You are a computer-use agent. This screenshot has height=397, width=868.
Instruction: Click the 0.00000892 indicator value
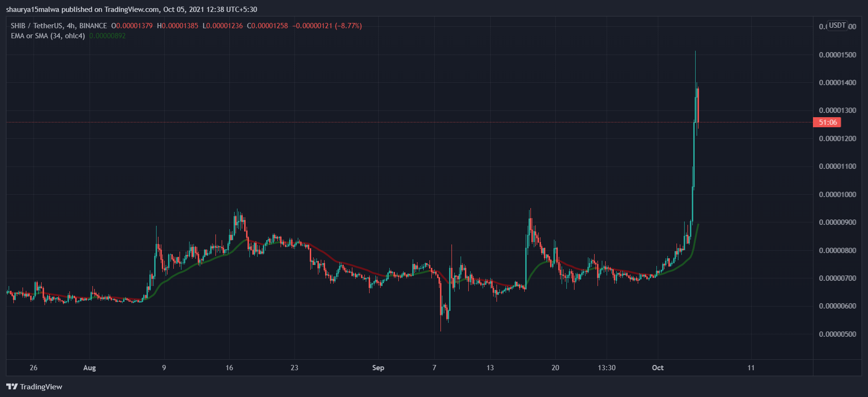[107, 36]
